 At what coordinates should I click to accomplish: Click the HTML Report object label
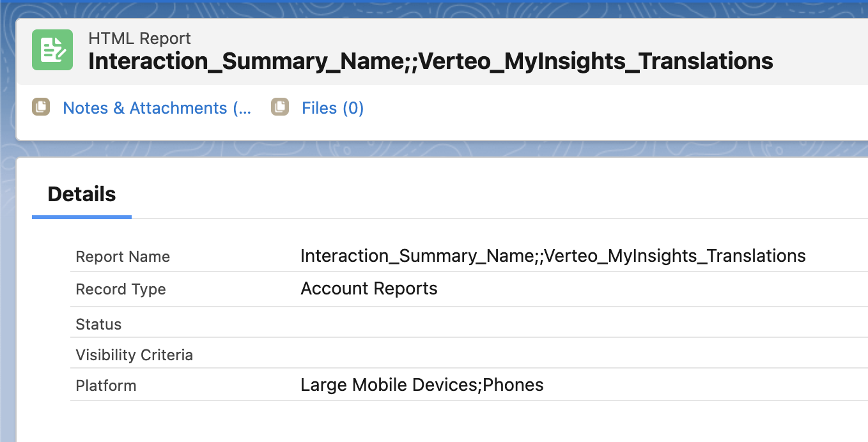click(x=139, y=38)
